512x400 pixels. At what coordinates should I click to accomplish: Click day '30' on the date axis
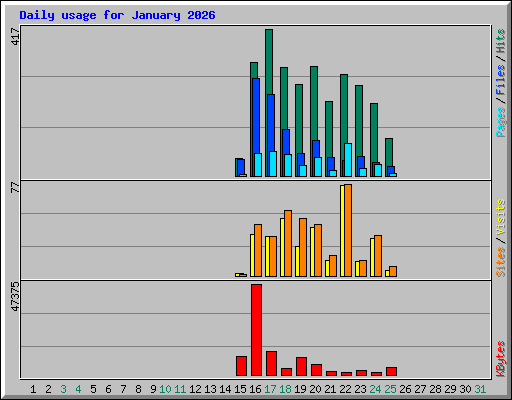point(465,389)
